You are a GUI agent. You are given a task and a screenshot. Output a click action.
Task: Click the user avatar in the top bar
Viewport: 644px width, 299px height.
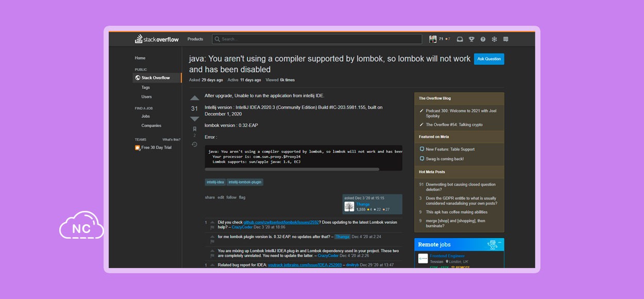[x=433, y=39]
